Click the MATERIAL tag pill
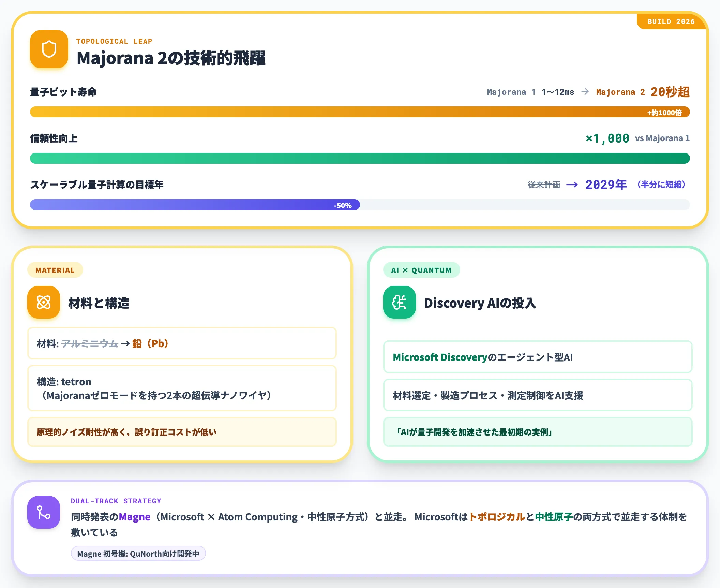The width and height of the screenshot is (720, 588). (x=55, y=270)
